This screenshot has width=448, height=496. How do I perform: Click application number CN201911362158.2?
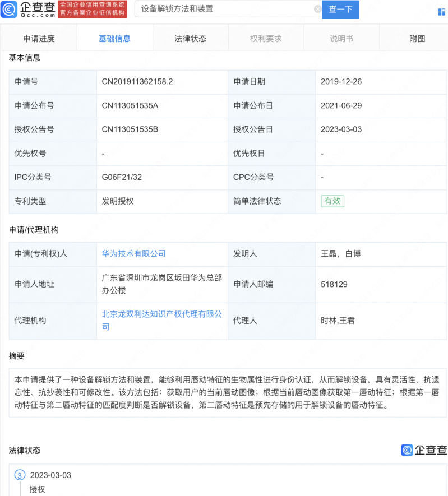coord(137,82)
